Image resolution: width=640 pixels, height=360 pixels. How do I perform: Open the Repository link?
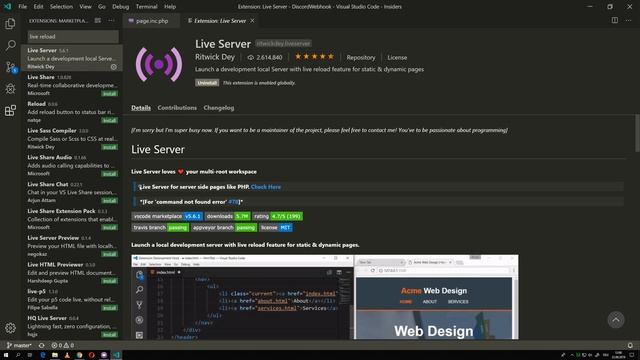pyautogui.click(x=361, y=58)
